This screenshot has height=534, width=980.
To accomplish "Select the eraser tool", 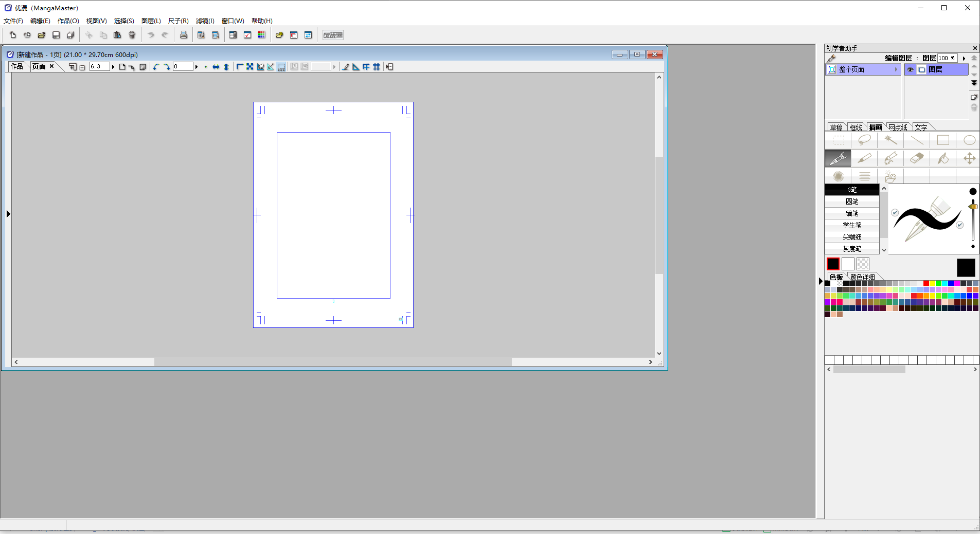I will coord(917,158).
